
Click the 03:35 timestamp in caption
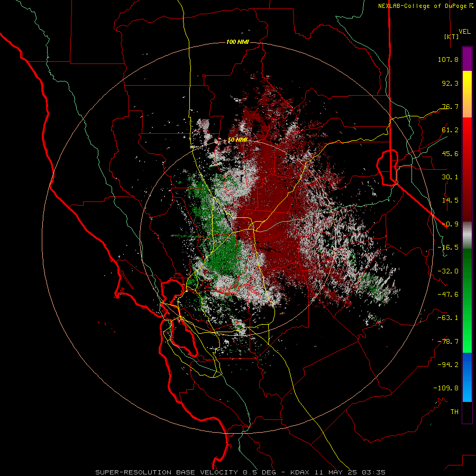point(373,472)
